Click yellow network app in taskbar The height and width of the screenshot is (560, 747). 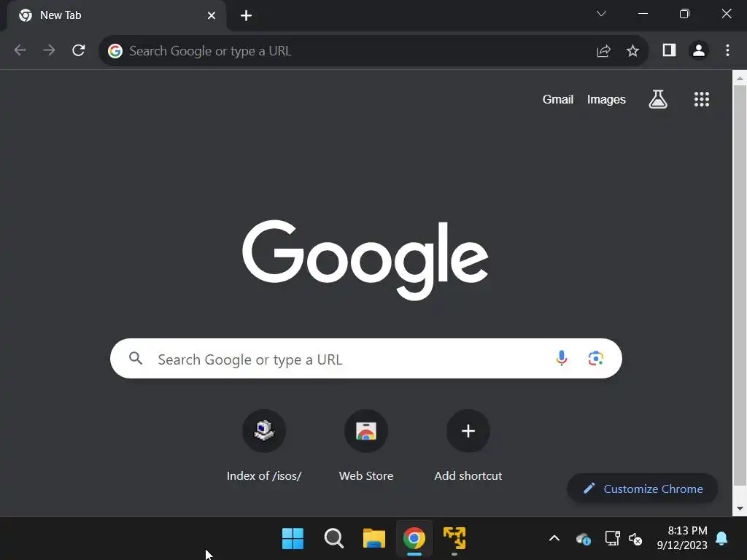454,538
